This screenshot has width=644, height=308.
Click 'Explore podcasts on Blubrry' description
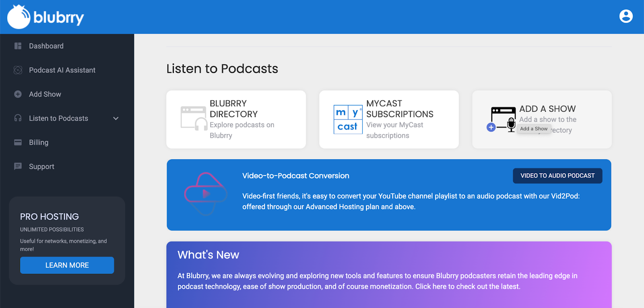242,130
